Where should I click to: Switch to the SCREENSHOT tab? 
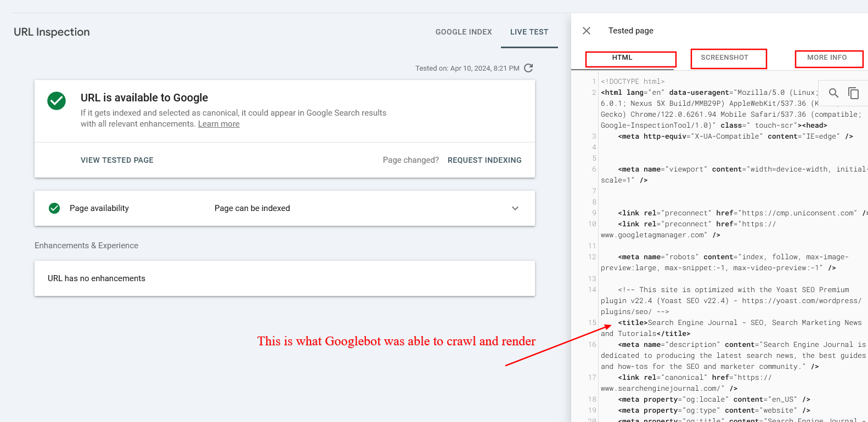pos(725,58)
